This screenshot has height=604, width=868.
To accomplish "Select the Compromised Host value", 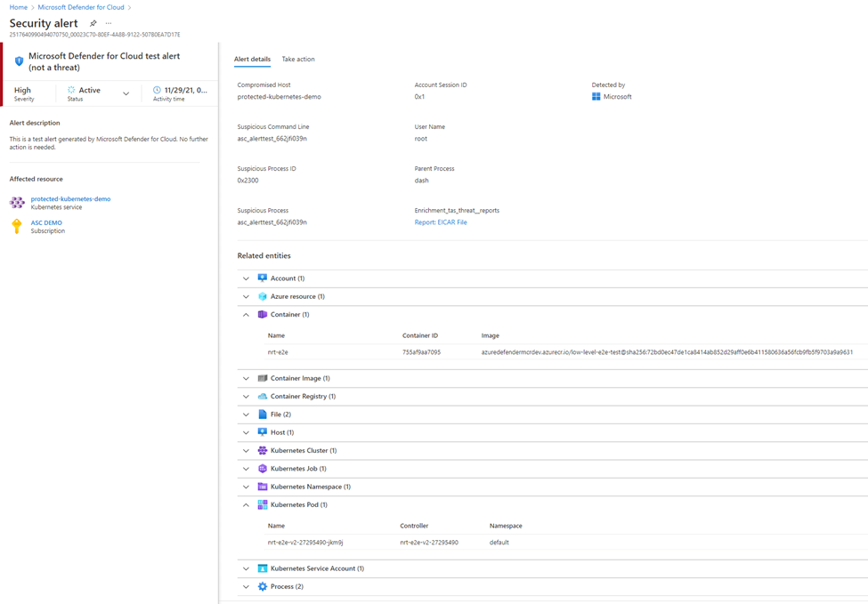I will [279, 97].
